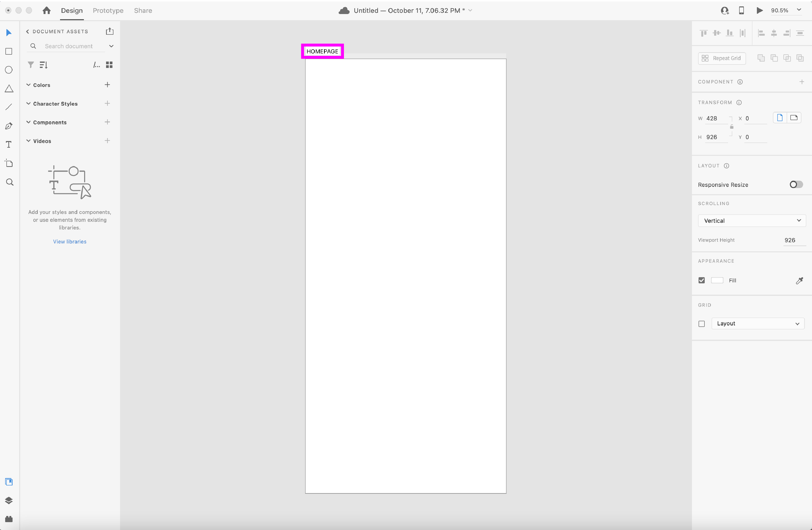Screen dimensions: 812x530
Task: Click the View libraries link
Action: (x=70, y=242)
